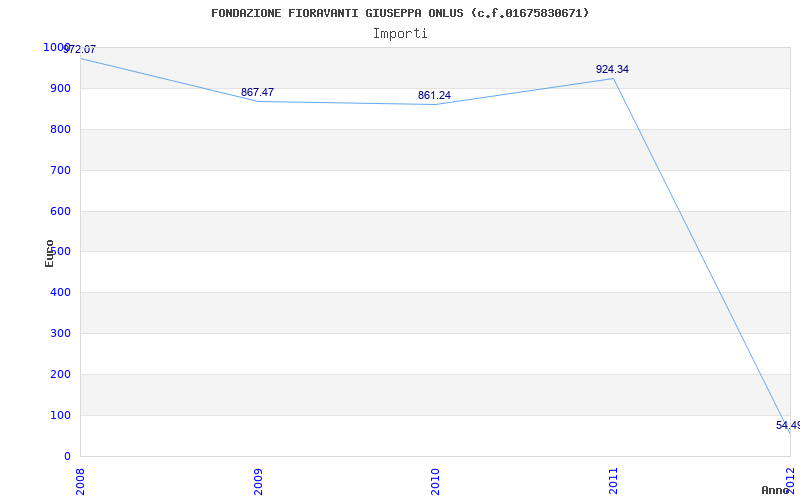
Task: Click the 2009 x-axis label
Action: (258, 481)
